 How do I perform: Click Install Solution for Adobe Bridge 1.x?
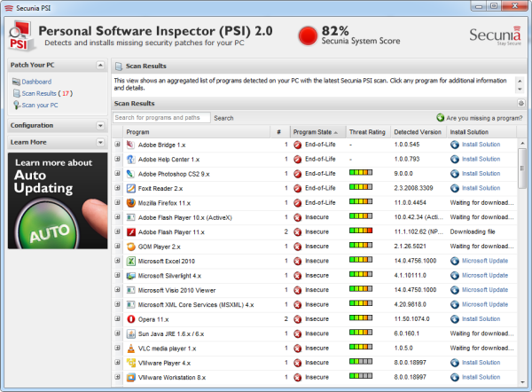pos(481,145)
